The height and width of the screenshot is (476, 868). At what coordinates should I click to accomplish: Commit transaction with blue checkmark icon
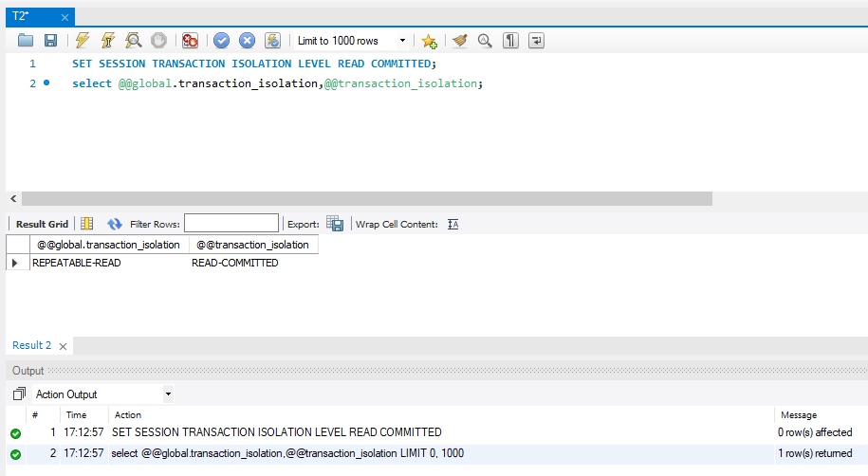(221, 41)
